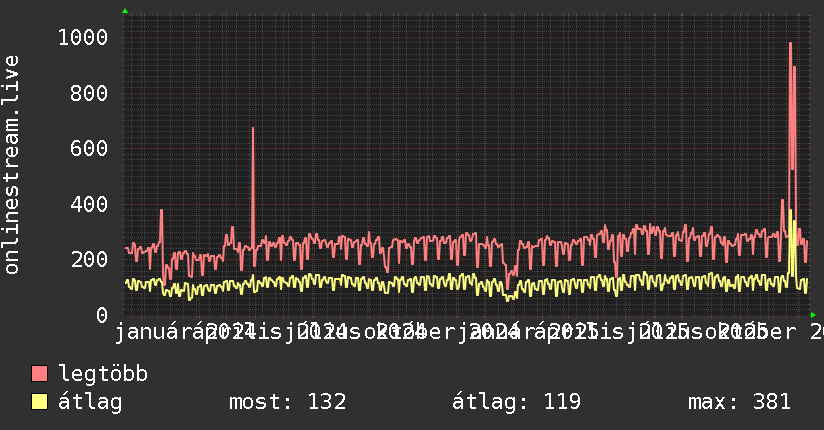Click the vertical onlinestream.live axis title
This screenshot has width=824, height=430.
point(12,165)
